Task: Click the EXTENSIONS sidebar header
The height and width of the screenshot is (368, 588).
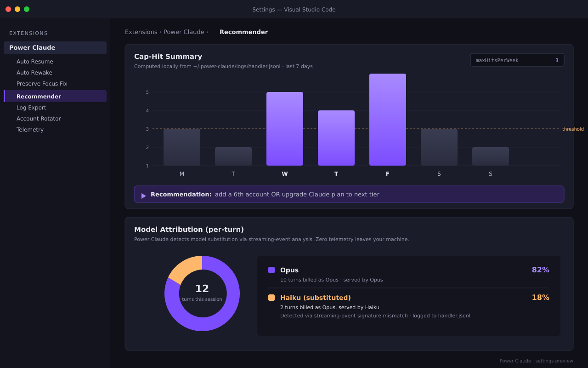Action: [x=28, y=34]
